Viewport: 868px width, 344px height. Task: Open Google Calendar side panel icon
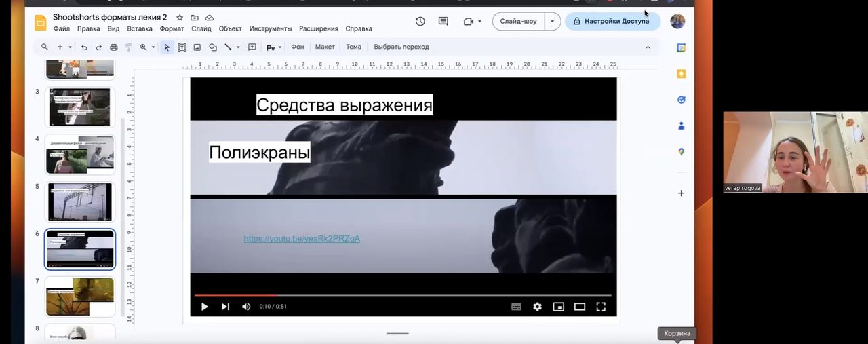(x=682, y=47)
